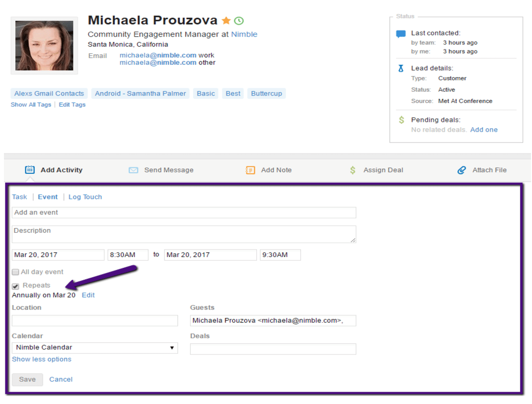Click the Add Note notepad icon
This screenshot has height=404, width=532.
point(251,170)
